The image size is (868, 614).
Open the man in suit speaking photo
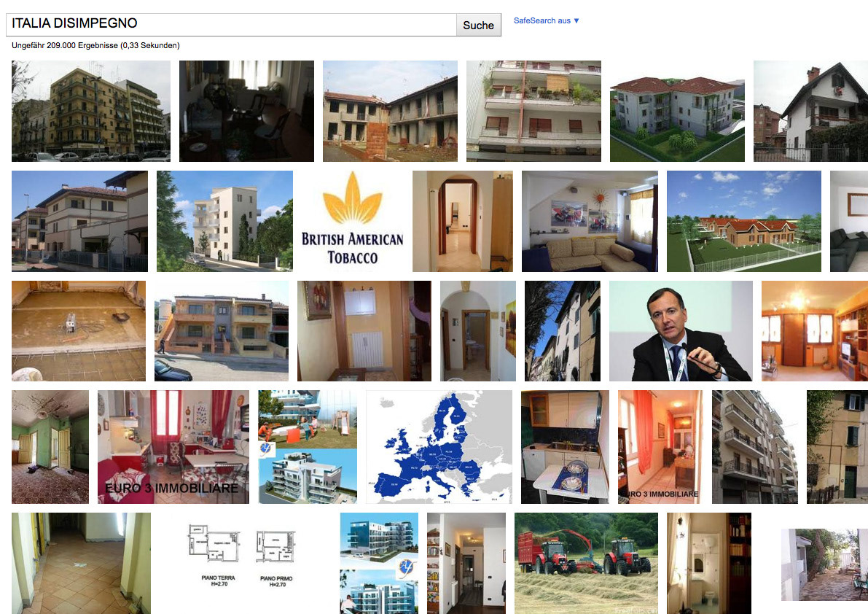point(681,331)
